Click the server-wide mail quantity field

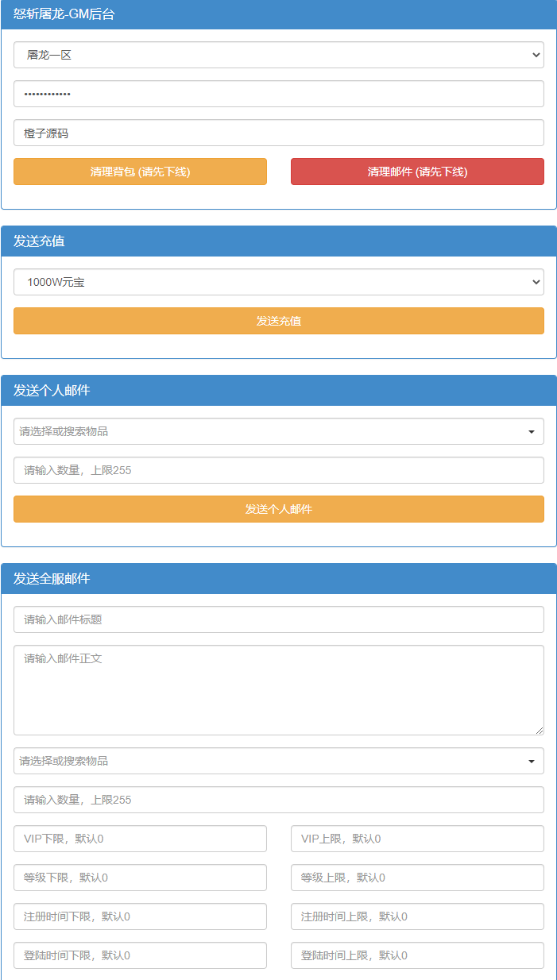tap(278, 800)
